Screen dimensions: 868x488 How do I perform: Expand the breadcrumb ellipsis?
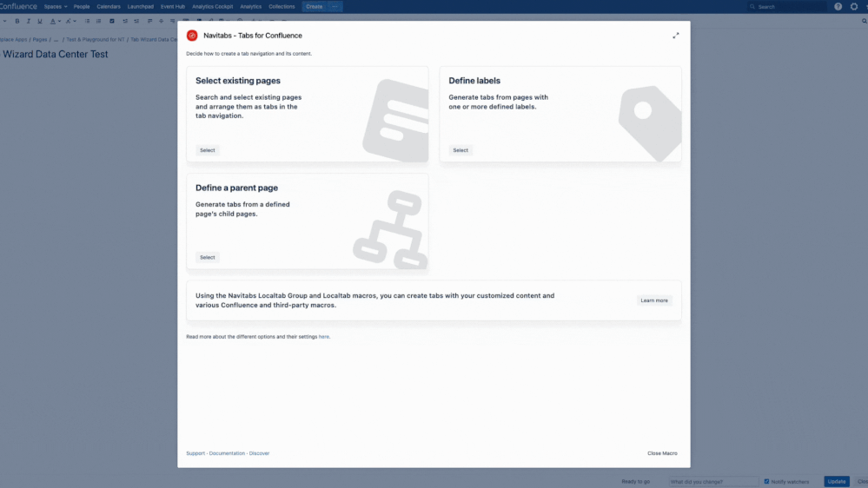pos(56,40)
